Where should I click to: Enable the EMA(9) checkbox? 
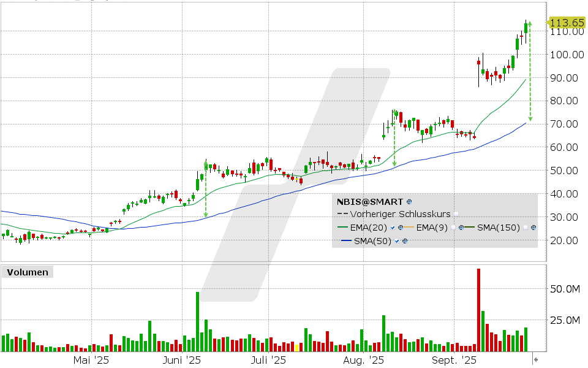pos(452,228)
